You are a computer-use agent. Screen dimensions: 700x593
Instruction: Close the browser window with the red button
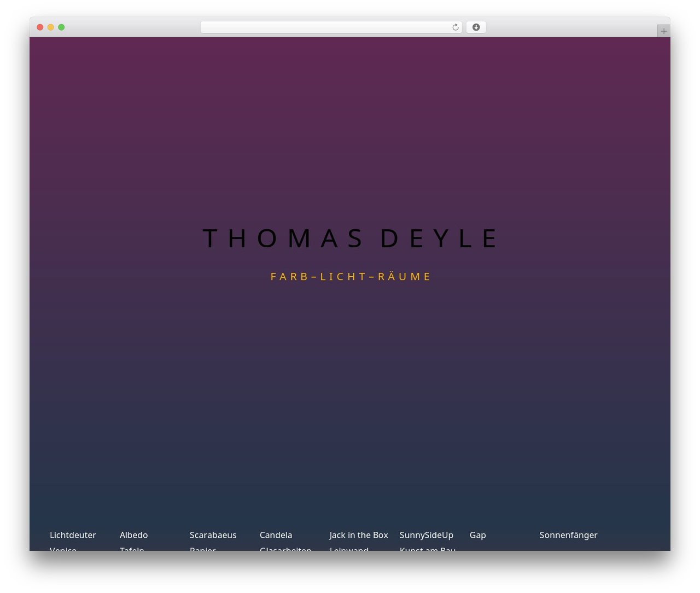(x=40, y=27)
